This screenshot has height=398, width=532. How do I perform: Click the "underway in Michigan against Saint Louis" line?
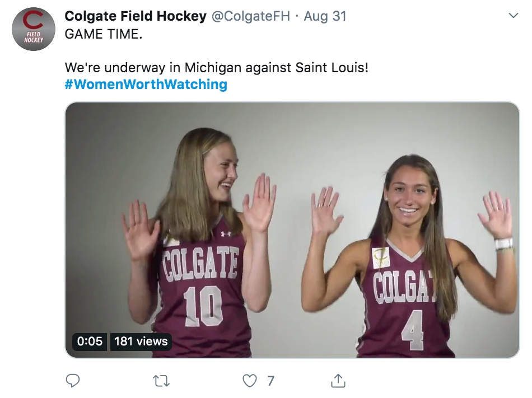[217, 68]
